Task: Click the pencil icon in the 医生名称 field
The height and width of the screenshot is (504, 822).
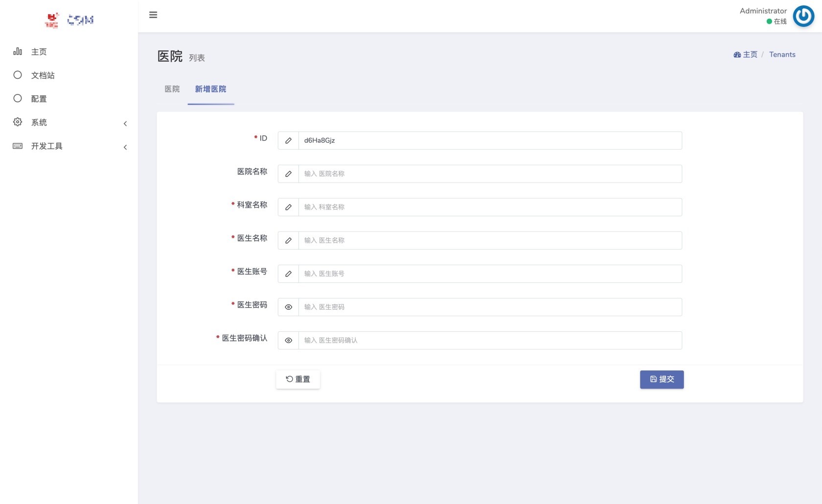Action: coord(288,240)
